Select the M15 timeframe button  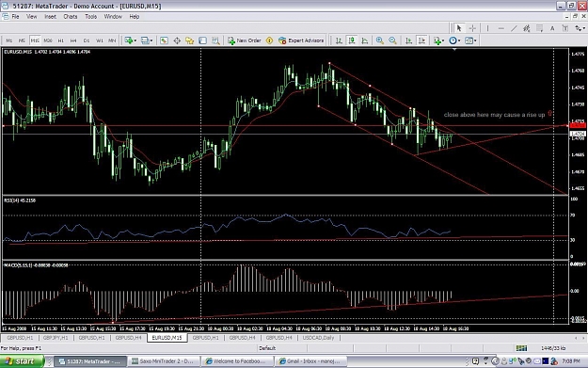coord(35,40)
